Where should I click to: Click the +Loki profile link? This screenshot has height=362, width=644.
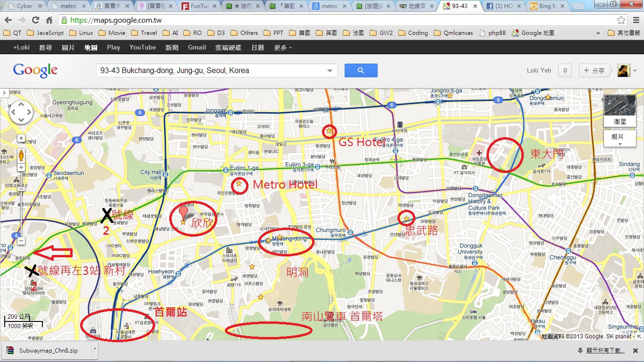coord(21,48)
